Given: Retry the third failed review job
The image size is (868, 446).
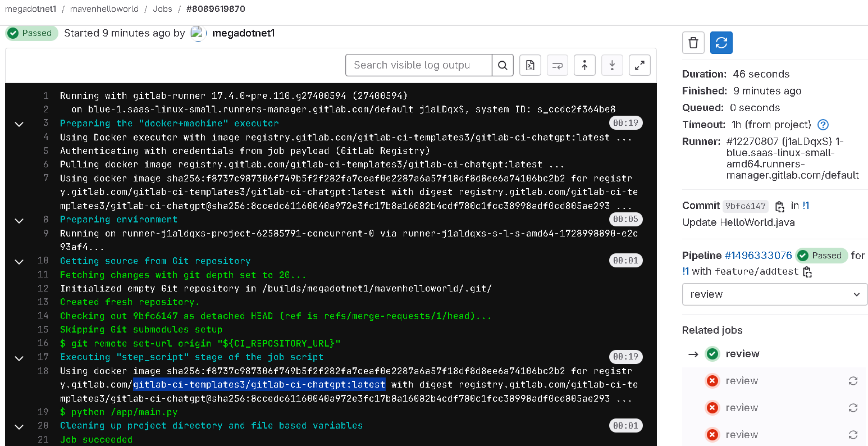Looking at the screenshot, I should pyautogui.click(x=853, y=435).
